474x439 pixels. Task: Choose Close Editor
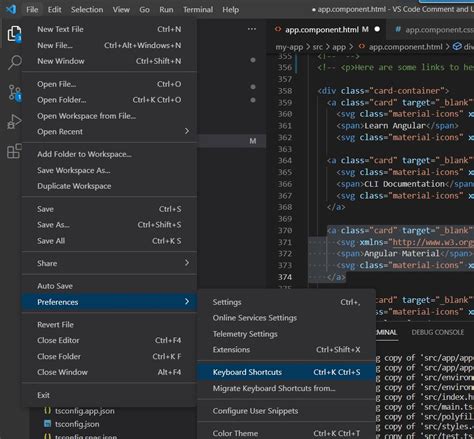[x=109, y=340]
